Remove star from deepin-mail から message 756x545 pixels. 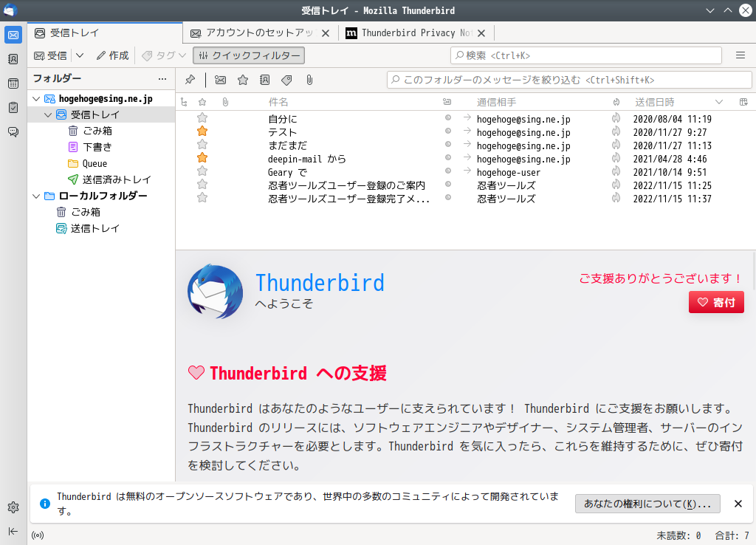[202, 158]
